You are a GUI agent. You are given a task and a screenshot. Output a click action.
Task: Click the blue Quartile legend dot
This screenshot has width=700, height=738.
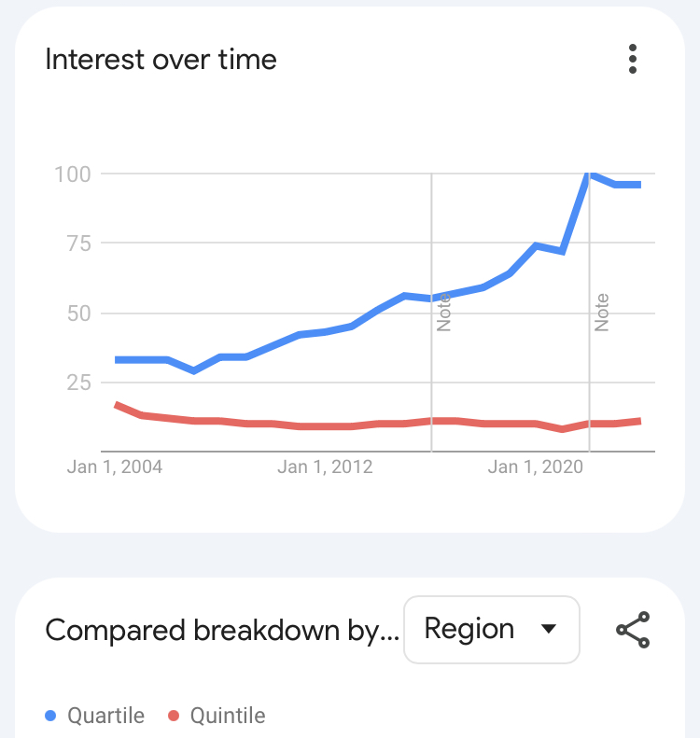[x=50, y=716]
